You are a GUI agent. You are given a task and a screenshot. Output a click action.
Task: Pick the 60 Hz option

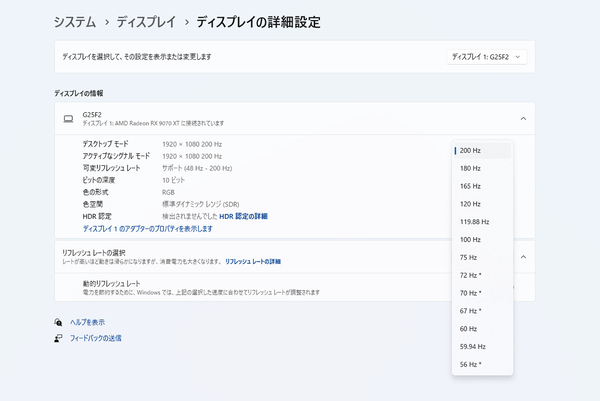483,329
